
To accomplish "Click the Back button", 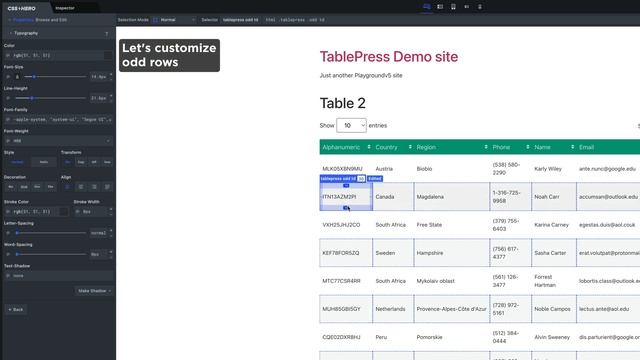I will click(x=16, y=309).
